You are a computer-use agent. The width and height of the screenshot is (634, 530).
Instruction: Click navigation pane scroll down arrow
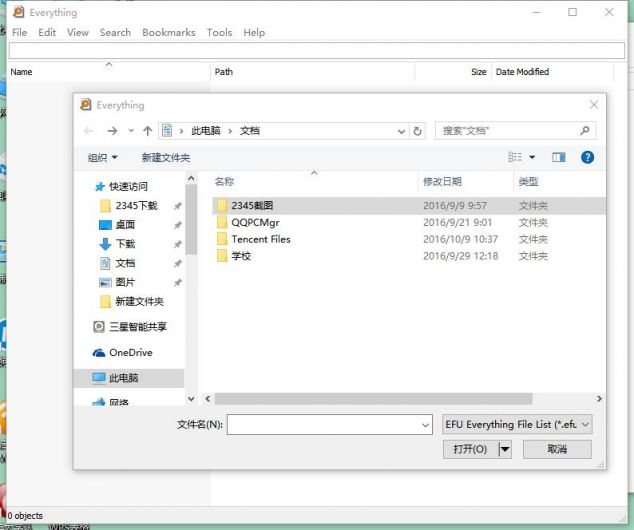point(191,399)
